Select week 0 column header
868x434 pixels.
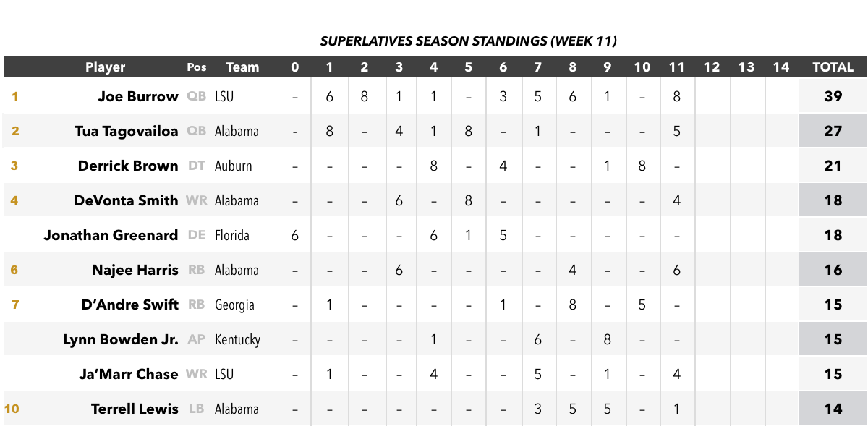[294, 67]
